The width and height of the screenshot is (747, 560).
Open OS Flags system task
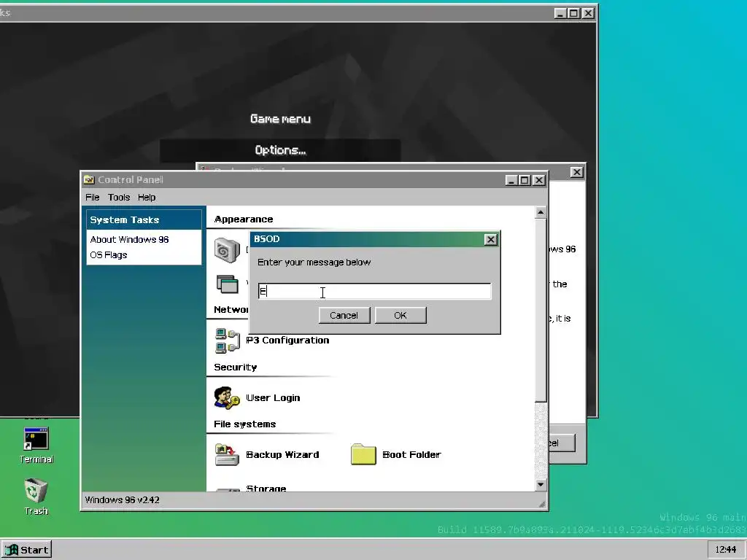109,254
